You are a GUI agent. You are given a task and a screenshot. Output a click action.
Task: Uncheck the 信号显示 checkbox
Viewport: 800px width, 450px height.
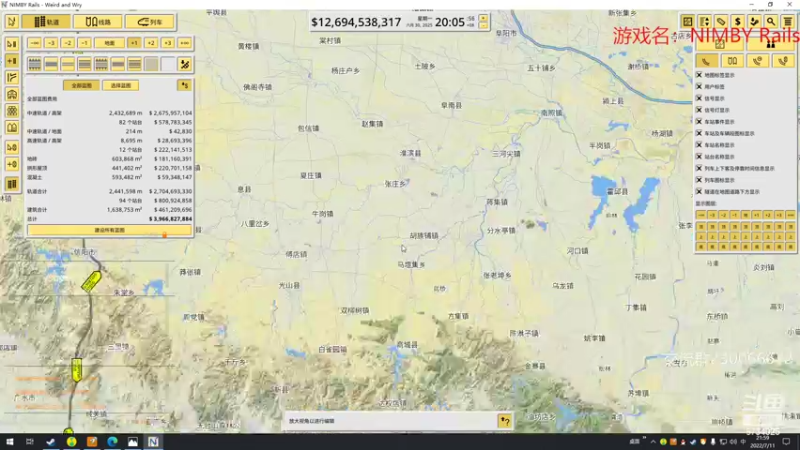(699, 98)
